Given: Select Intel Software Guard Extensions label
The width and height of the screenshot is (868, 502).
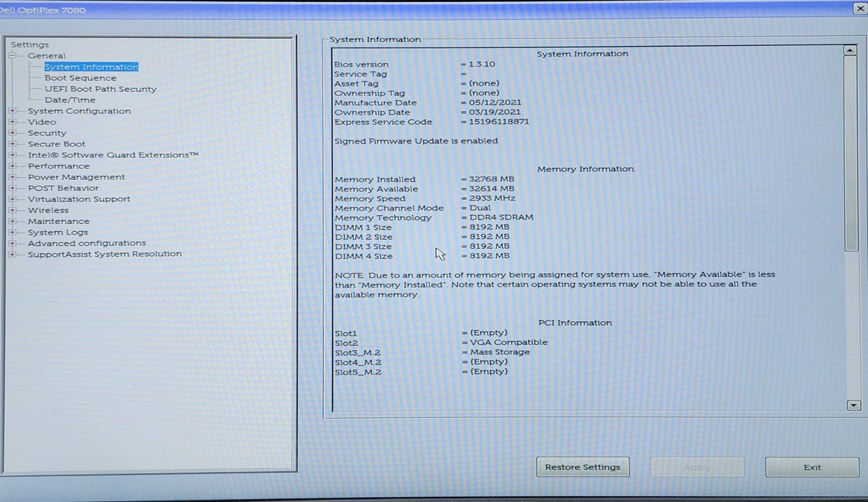Looking at the screenshot, I should click(113, 155).
